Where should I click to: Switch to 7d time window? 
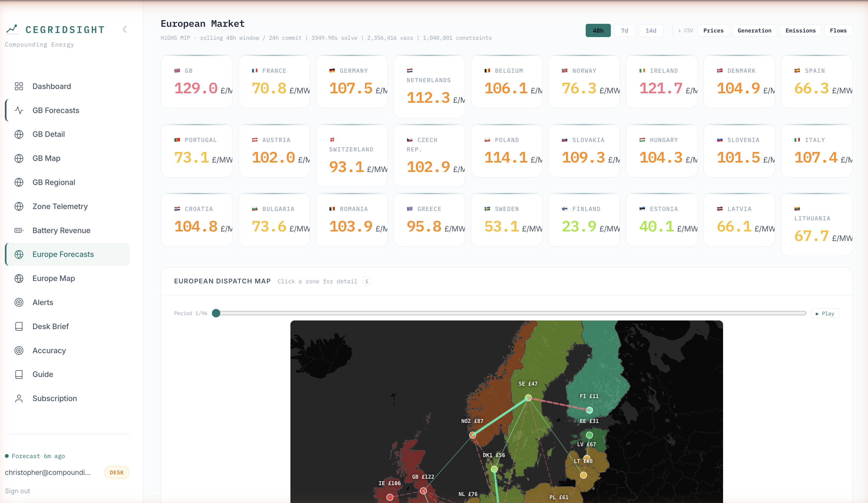[624, 31]
